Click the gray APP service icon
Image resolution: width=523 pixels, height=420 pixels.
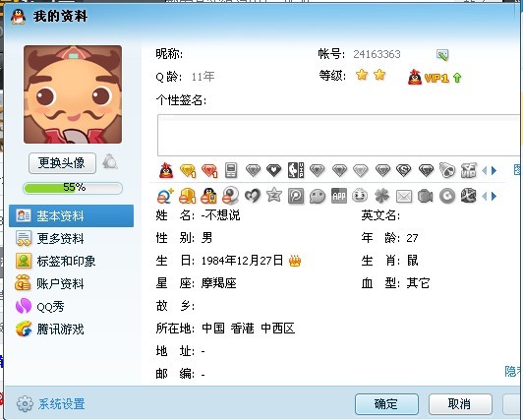(338, 196)
